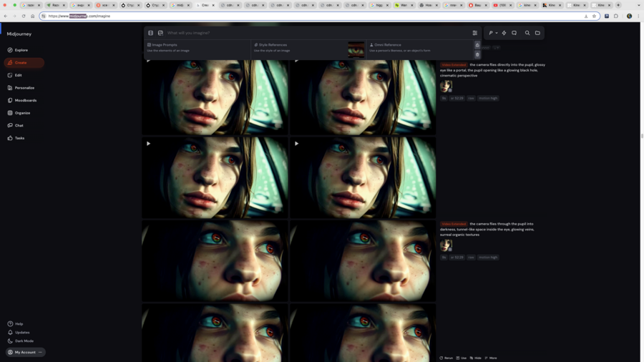The height and width of the screenshot is (362, 644).
Task: Click the 'camera flies directly into the pupil' prompt text
Action: pos(493,70)
